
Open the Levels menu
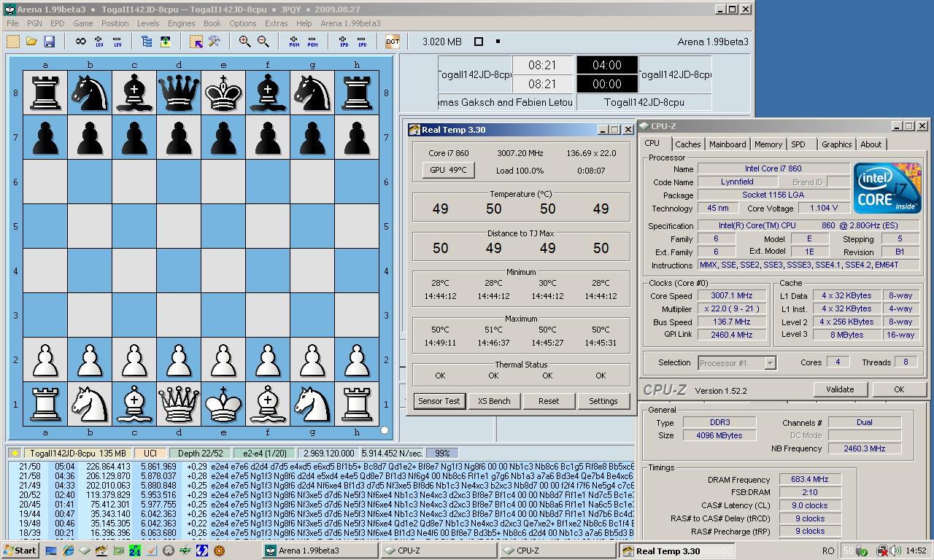(148, 23)
